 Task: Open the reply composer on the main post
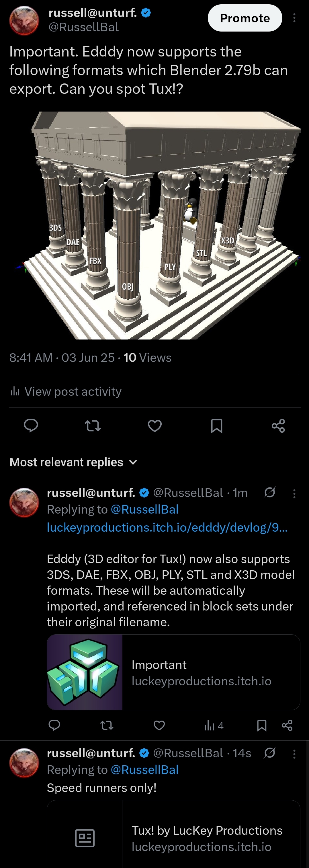coord(31,426)
